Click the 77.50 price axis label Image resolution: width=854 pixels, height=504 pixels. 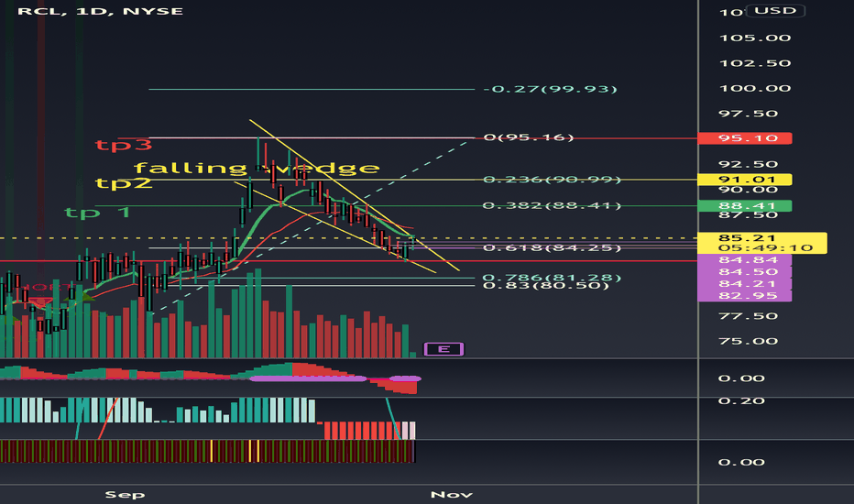pos(749,316)
